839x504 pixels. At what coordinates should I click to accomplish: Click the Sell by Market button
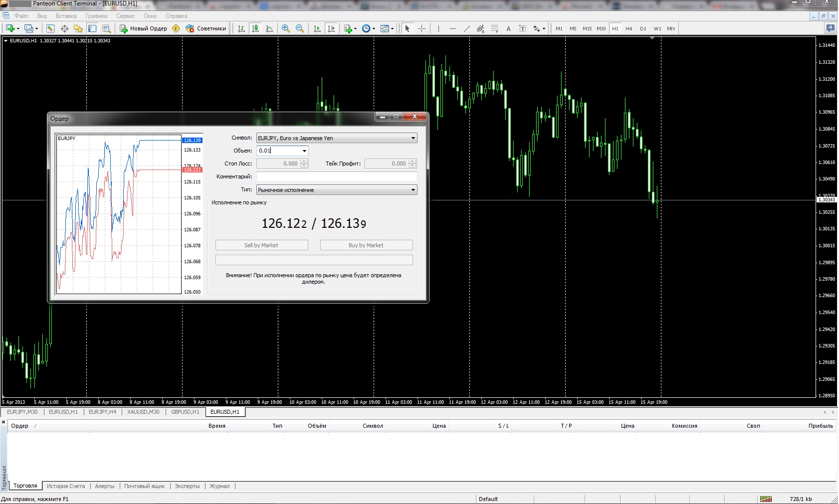261,245
